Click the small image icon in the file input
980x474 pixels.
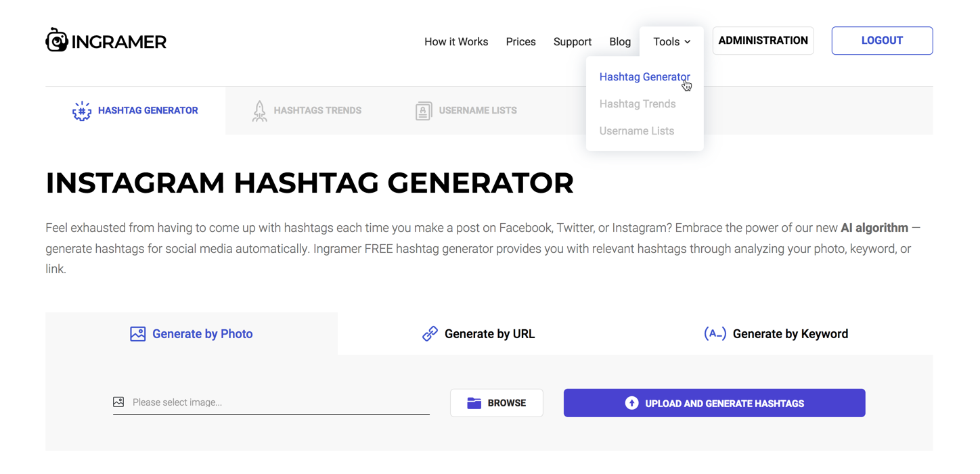tap(118, 402)
